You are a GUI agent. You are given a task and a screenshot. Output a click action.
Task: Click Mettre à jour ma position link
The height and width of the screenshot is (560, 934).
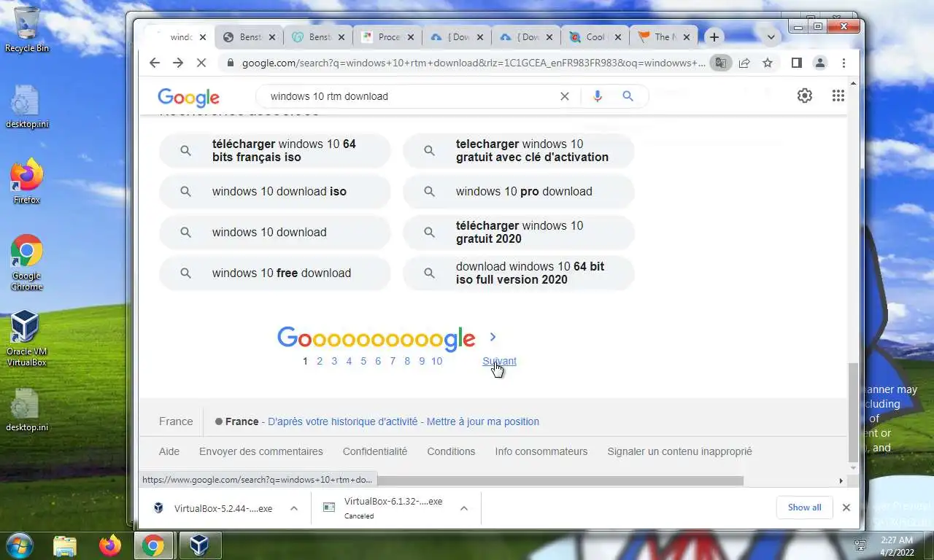point(483,421)
